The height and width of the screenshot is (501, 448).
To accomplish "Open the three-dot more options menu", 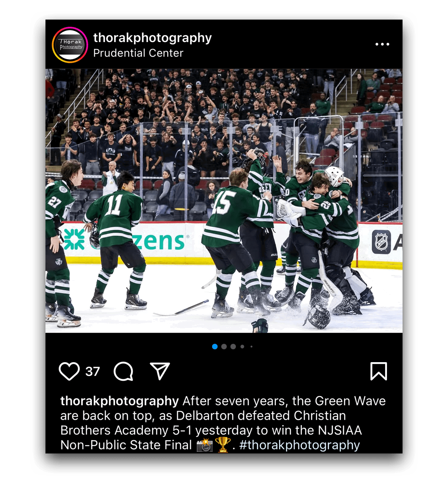I will (x=382, y=44).
